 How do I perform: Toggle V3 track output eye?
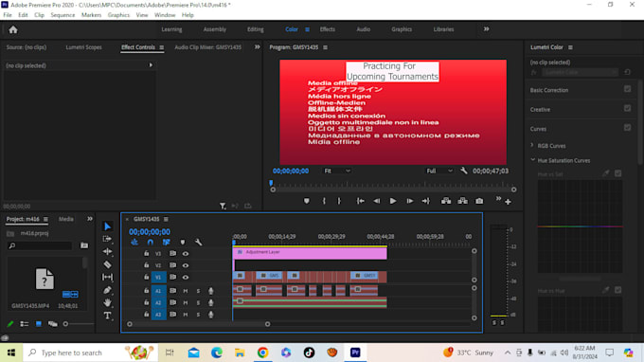click(x=186, y=254)
